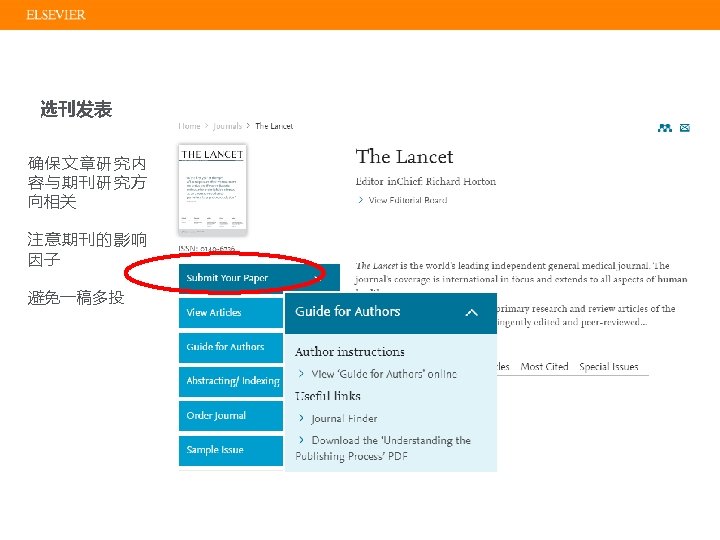Click the Editor in Chief Richard Horton text
Viewport: 720px width, 540px height.
coord(426,181)
